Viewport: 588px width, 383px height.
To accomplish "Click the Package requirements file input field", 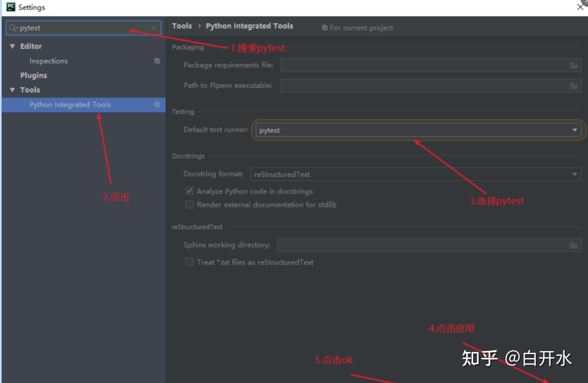I will 431,65.
